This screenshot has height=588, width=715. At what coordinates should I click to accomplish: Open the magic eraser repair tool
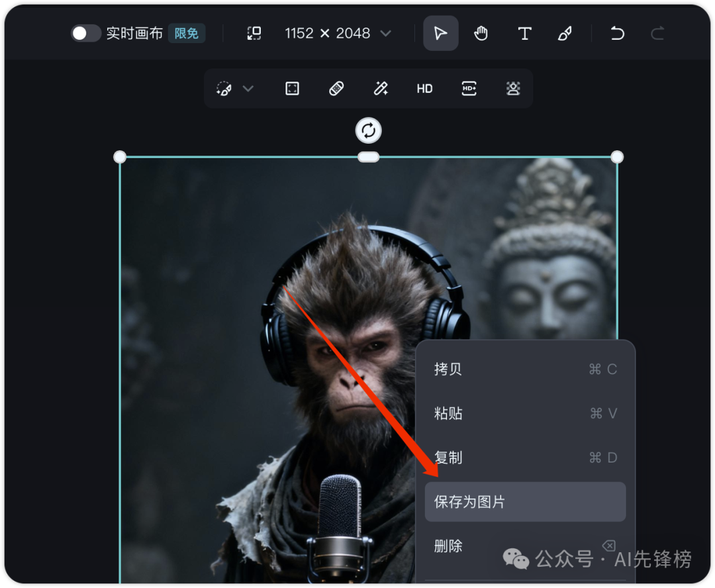coord(336,88)
